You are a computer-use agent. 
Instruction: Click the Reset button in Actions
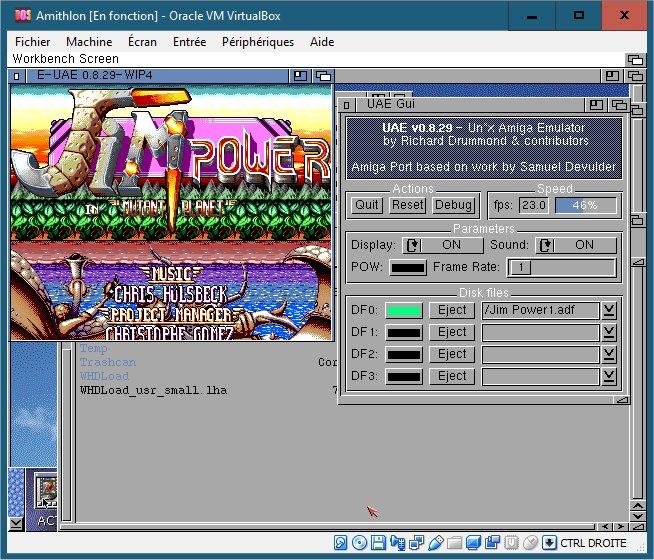407,205
